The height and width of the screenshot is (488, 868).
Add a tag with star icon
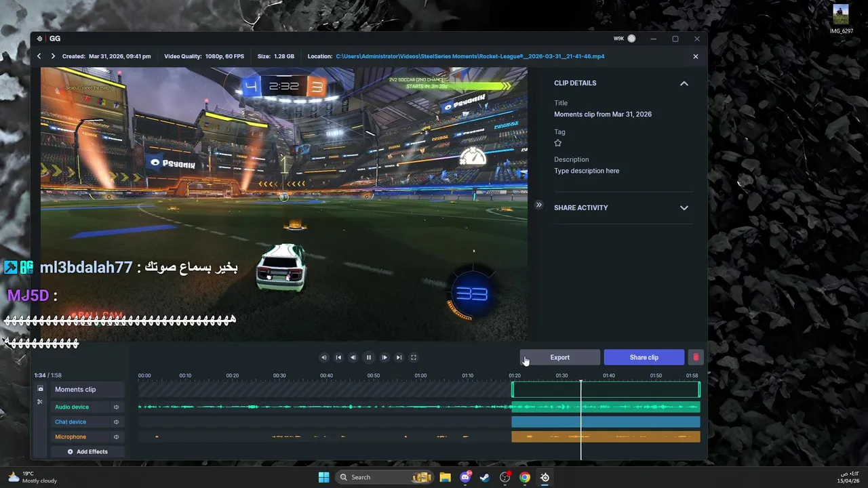point(558,143)
